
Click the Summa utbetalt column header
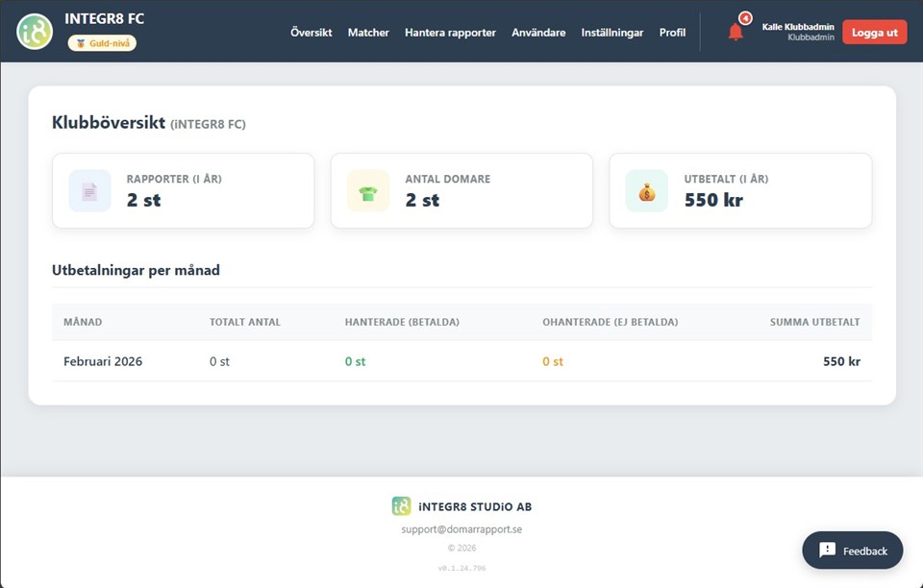[x=814, y=322]
